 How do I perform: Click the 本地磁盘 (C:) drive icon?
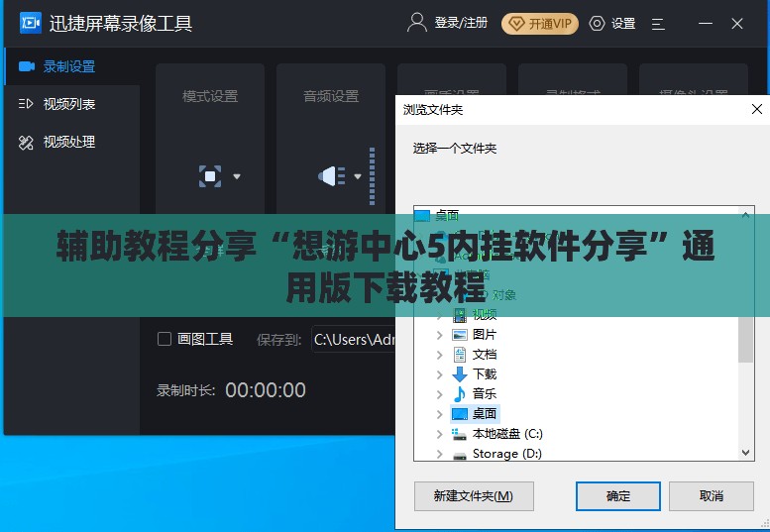coord(459,434)
